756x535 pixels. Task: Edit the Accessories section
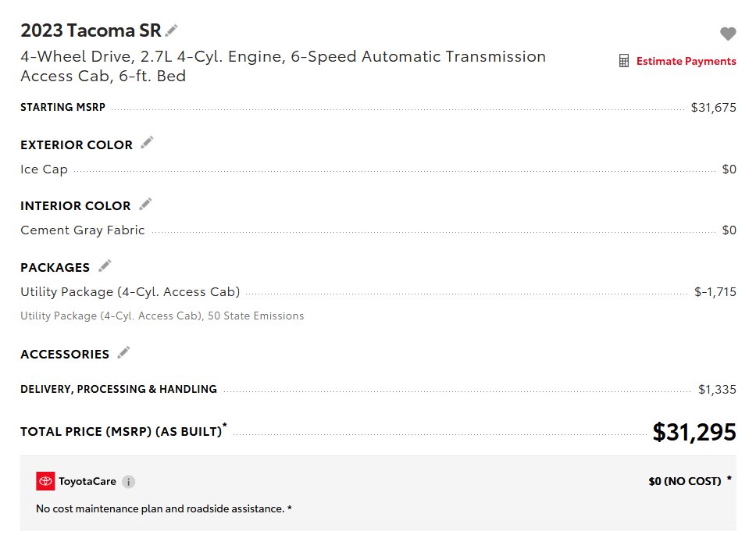point(123,352)
